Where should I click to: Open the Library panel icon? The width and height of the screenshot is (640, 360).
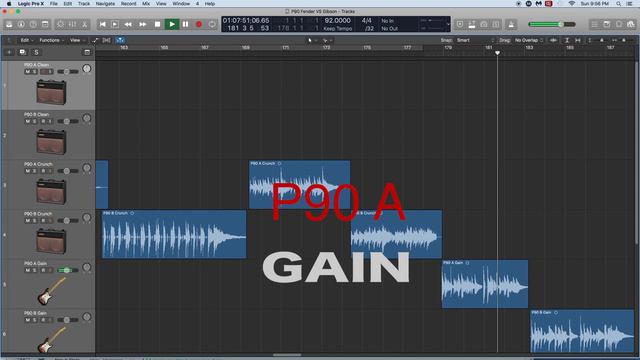click(9, 24)
